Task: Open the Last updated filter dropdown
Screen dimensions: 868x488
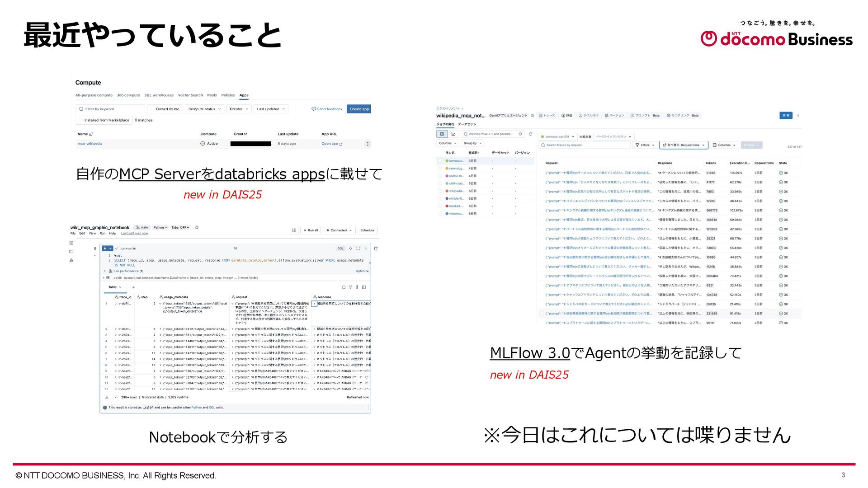Action: (271, 109)
